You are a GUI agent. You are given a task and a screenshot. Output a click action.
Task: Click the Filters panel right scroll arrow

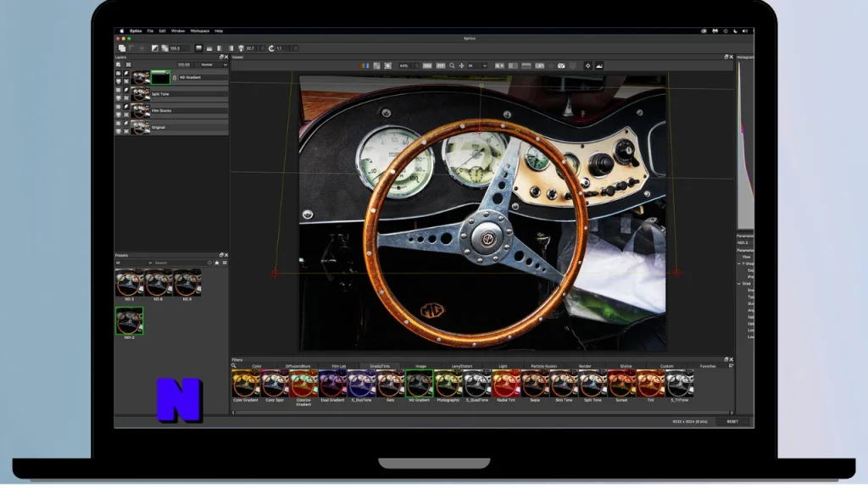732,413
